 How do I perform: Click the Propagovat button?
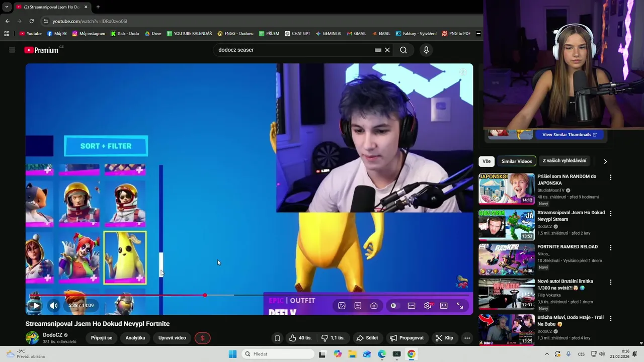coord(407,338)
